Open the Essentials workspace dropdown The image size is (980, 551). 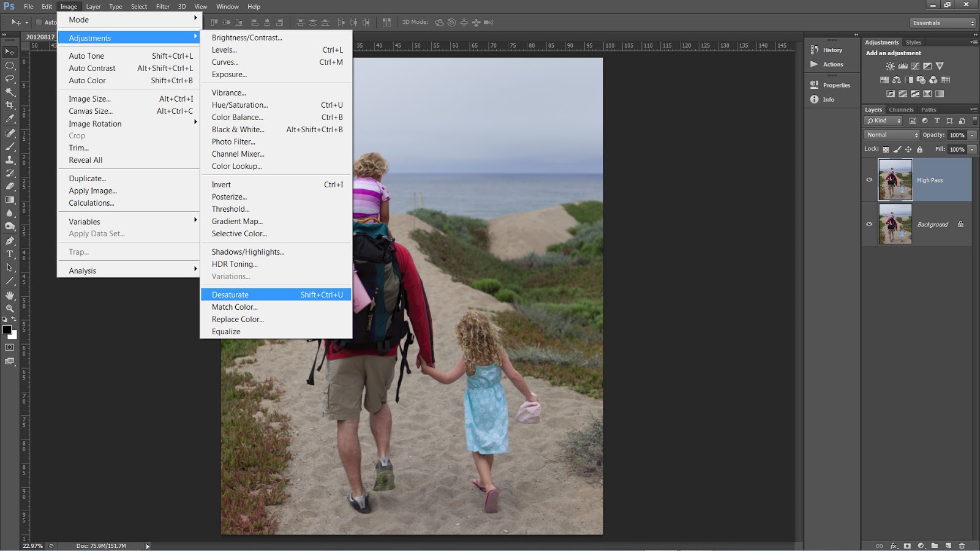(943, 23)
